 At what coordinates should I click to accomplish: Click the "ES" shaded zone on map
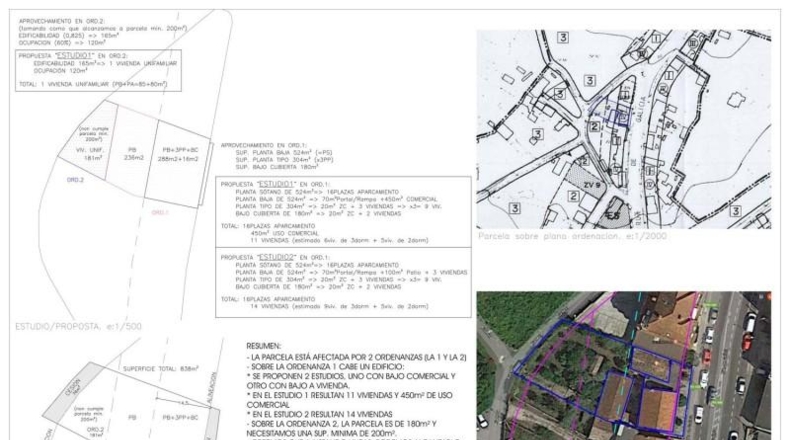point(613,214)
